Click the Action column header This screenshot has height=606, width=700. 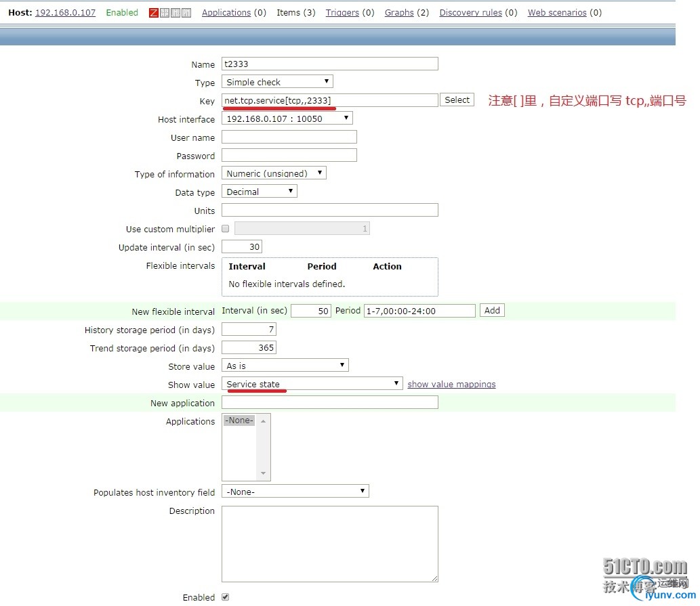(x=387, y=266)
